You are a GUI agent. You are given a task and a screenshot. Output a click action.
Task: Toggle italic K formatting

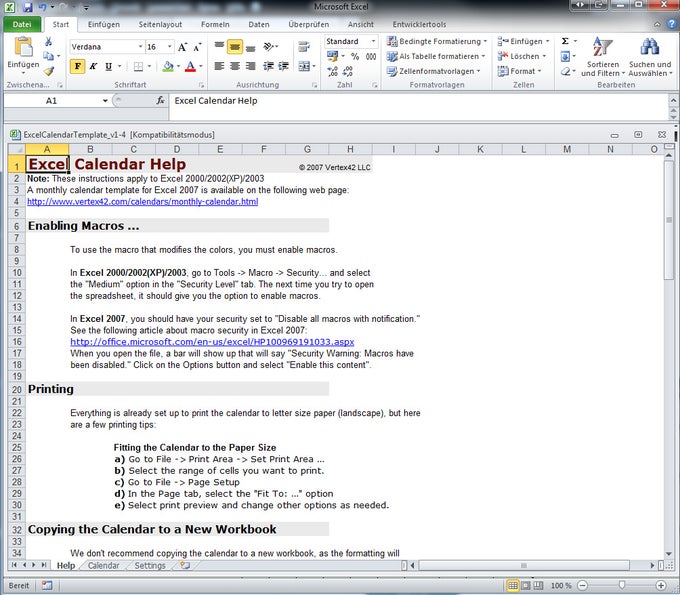tap(93, 66)
